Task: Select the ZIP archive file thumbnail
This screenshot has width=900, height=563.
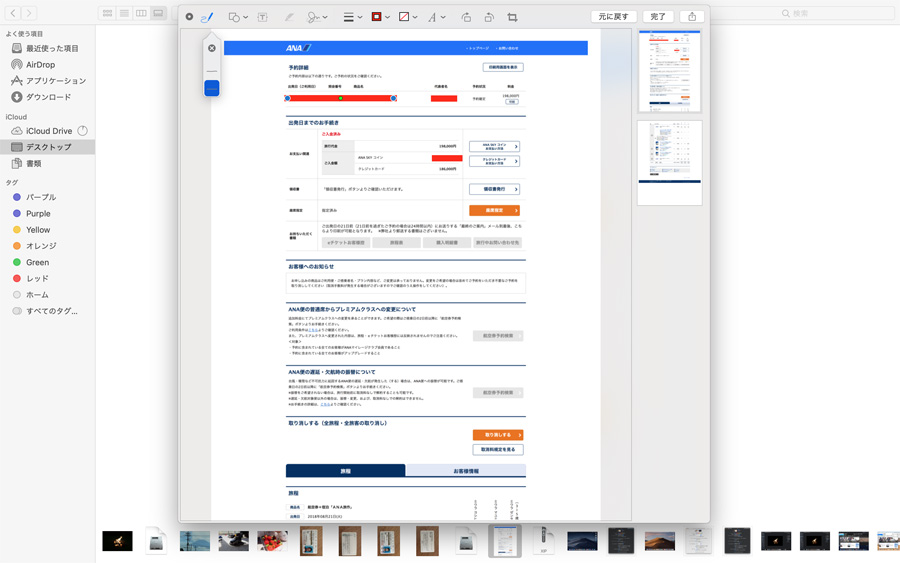Action: 544,541
